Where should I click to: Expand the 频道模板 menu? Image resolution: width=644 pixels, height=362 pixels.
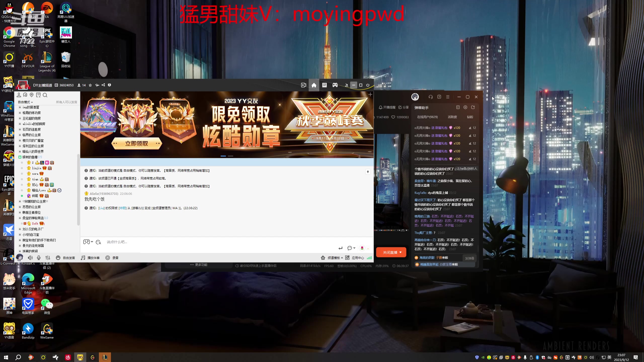tap(332, 258)
